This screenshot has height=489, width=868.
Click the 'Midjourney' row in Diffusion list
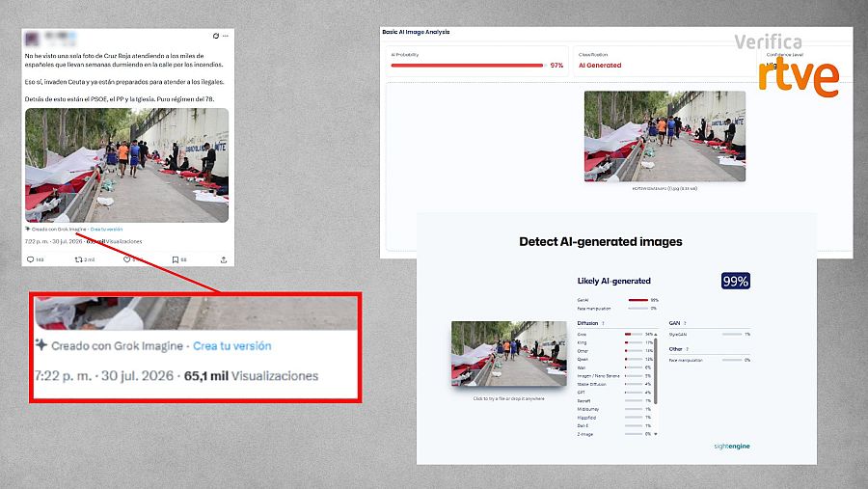615,409
